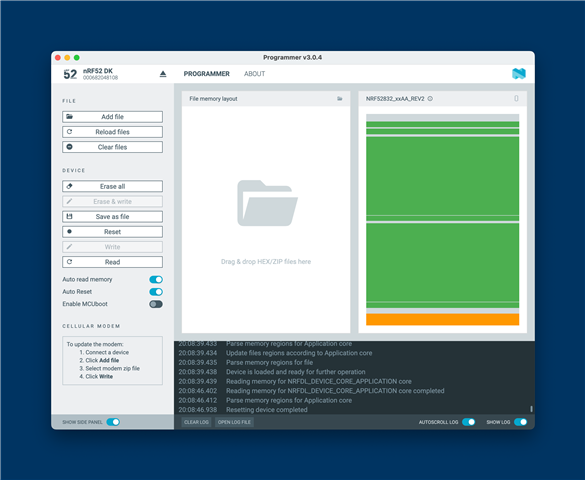Click 'Select modem zip file' instruction text
The image size is (585, 480).
click(113, 368)
